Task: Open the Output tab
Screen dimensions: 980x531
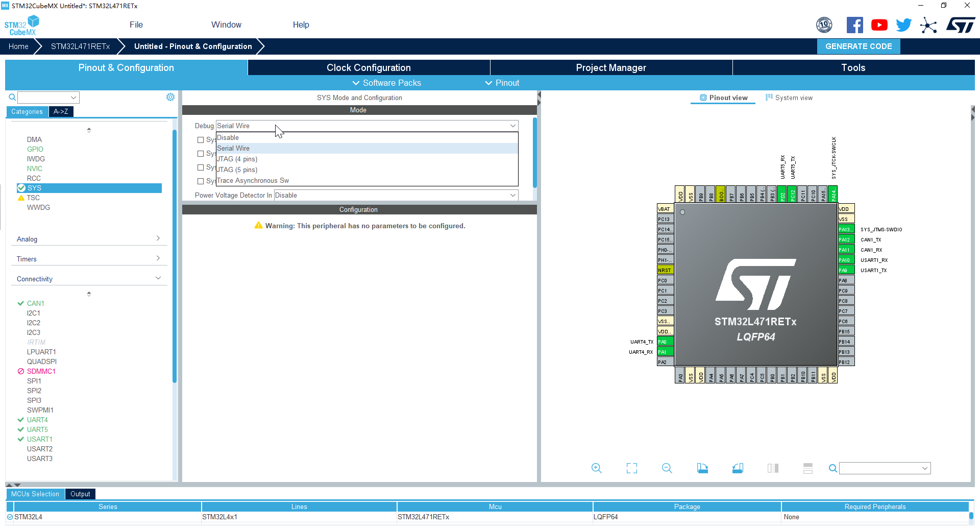Action: click(80, 494)
